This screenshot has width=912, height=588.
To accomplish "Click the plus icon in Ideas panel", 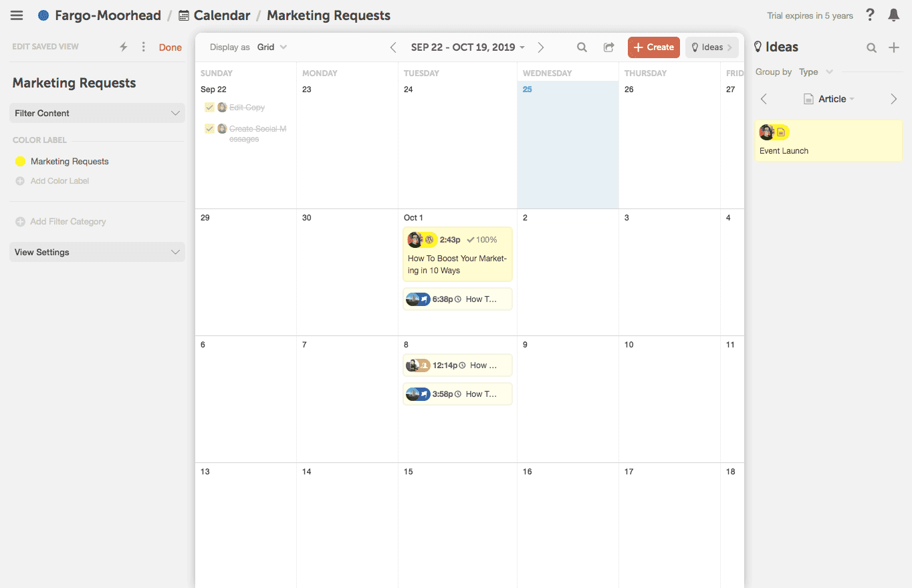I will 894,47.
